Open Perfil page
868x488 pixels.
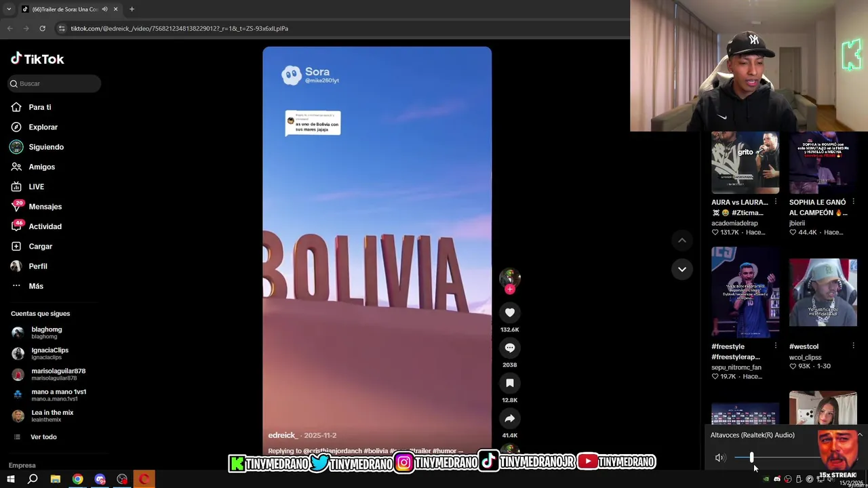(29, 266)
